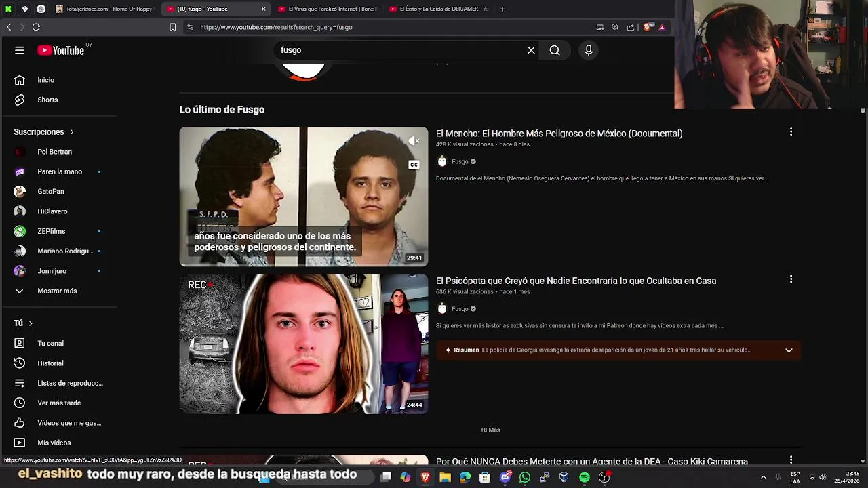Close the fusgo YouTube tab
This screenshot has height=488, width=868.
click(263, 9)
